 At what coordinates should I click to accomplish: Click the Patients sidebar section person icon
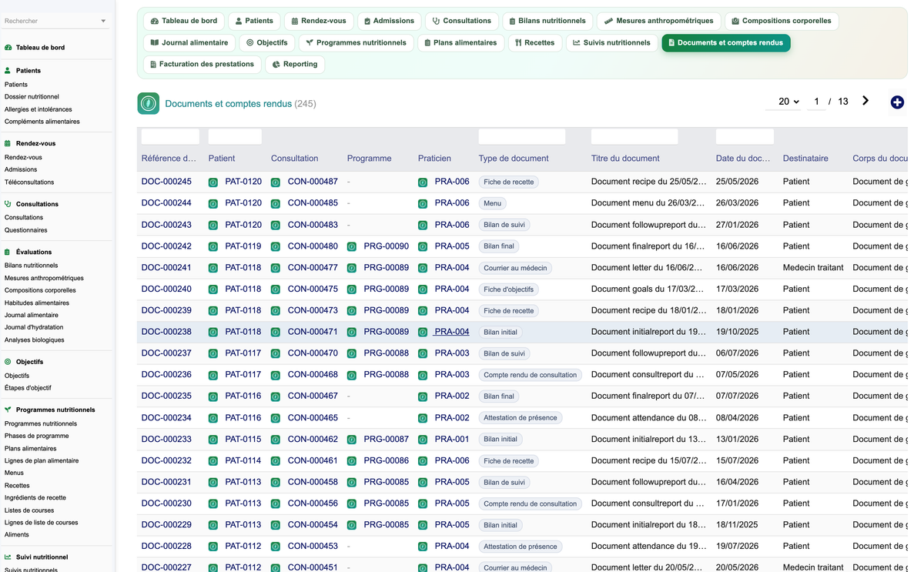(8, 71)
